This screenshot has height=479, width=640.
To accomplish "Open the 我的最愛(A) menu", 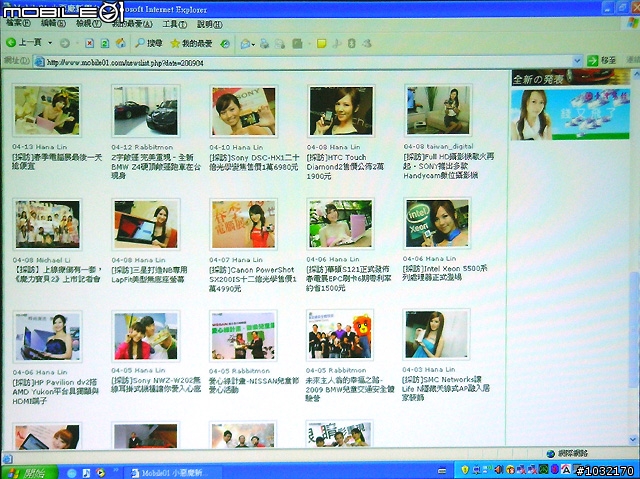I will click(132, 24).
